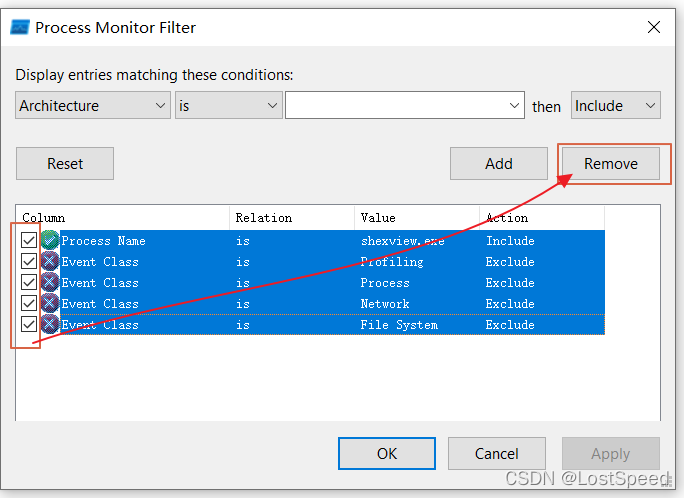Open the Include action dropdown
This screenshot has width=684, height=498.
tap(616, 105)
